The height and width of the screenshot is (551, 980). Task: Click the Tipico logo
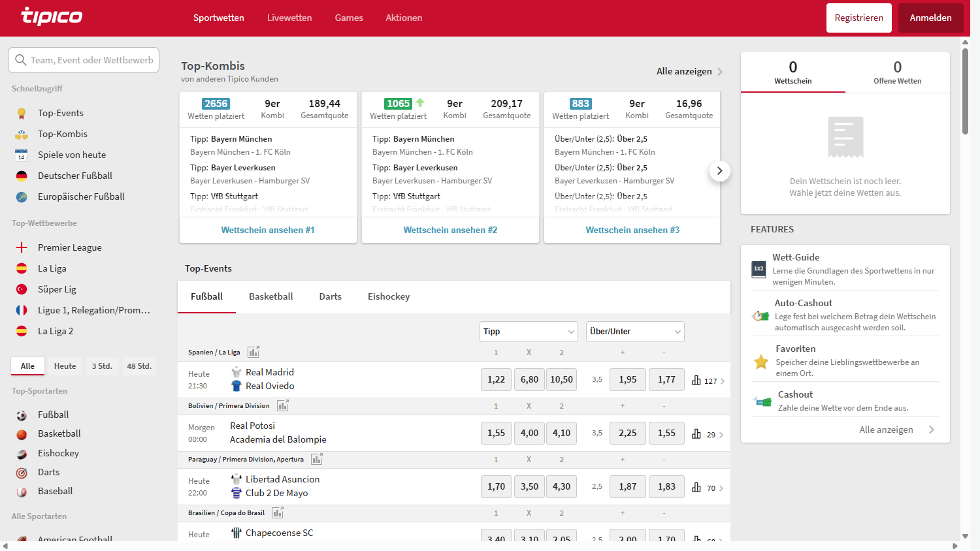52,16
